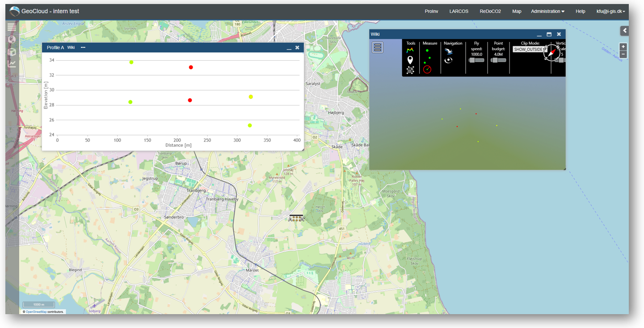The height and width of the screenshot is (328, 644).
Task: Click the red point near elevation 33
Action: pyautogui.click(x=191, y=67)
